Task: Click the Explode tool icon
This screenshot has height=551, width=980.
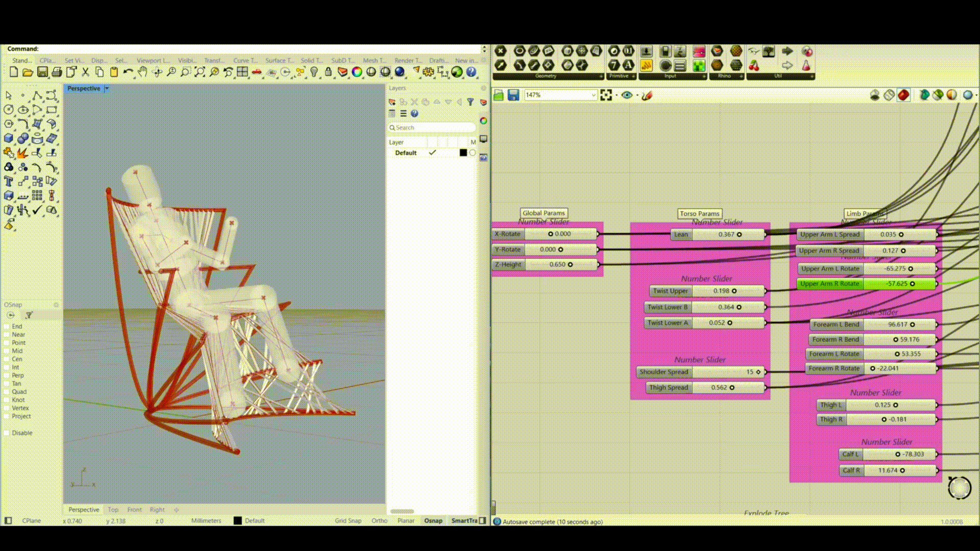Action: point(22,153)
